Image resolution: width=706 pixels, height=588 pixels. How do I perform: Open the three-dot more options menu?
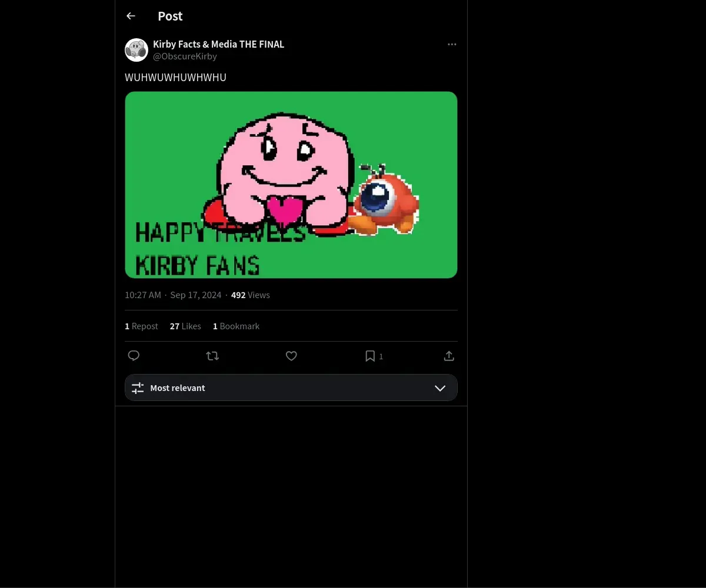click(x=452, y=44)
